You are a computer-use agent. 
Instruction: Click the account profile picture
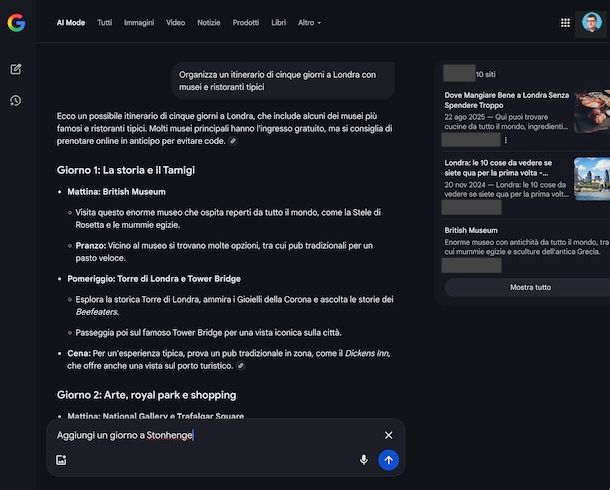click(x=591, y=22)
